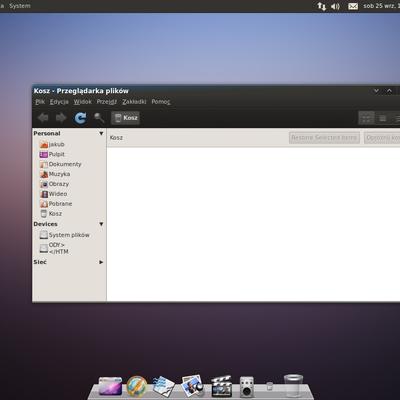Click the Restore Selected Items button
This screenshot has height=400, width=400.
coord(324,138)
